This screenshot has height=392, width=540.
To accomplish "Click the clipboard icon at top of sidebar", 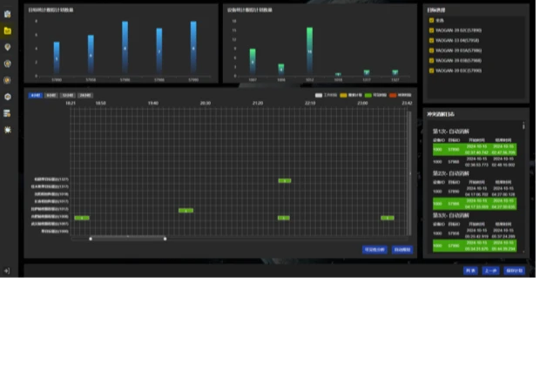I will coord(8,14).
